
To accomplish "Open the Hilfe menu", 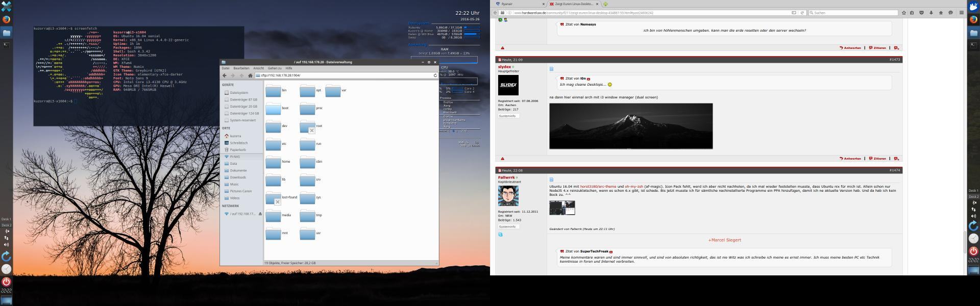I will click(x=289, y=68).
